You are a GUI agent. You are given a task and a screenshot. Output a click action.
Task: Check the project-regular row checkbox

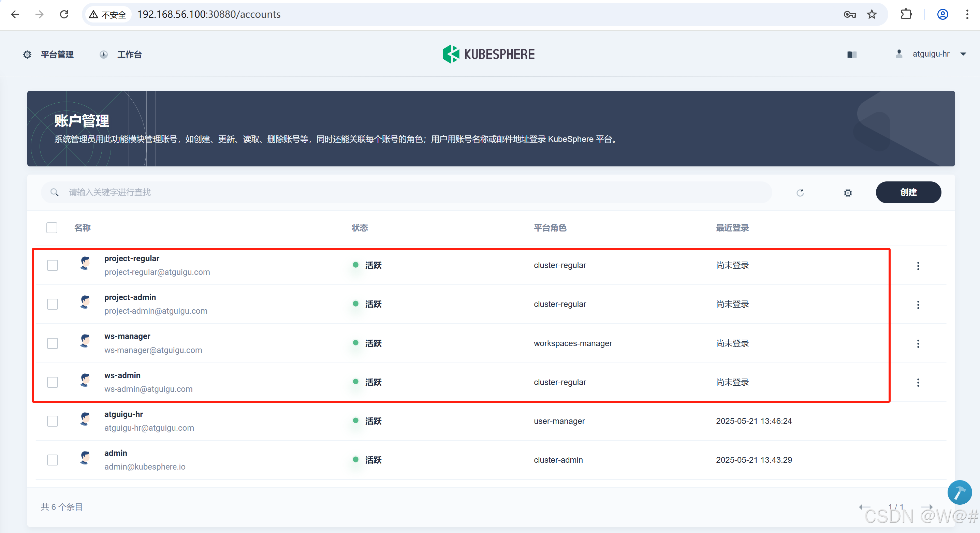[x=53, y=265]
